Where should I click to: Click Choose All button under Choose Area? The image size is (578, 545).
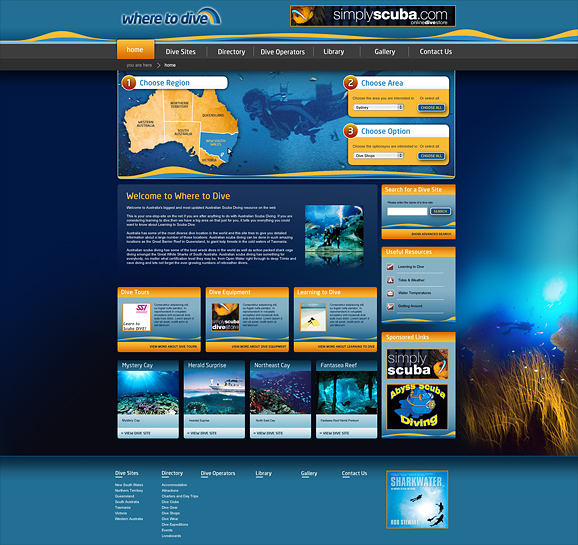tap(431, 108)
